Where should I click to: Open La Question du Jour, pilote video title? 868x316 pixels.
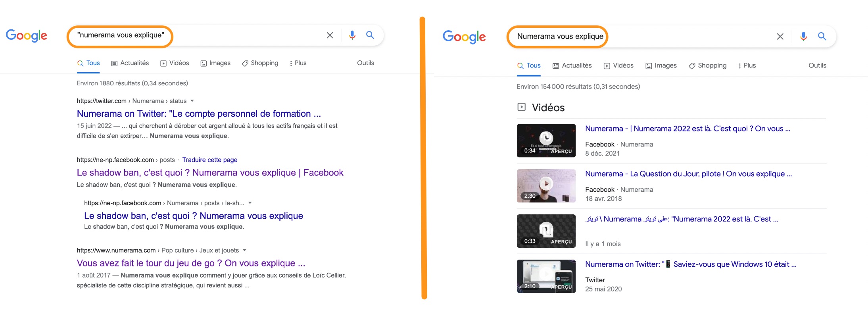[x=689, y=174]
